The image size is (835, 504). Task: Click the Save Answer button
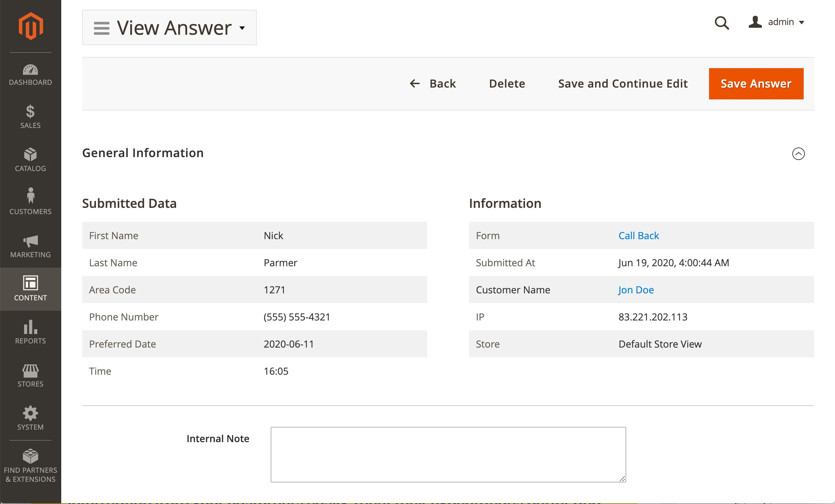756,84
